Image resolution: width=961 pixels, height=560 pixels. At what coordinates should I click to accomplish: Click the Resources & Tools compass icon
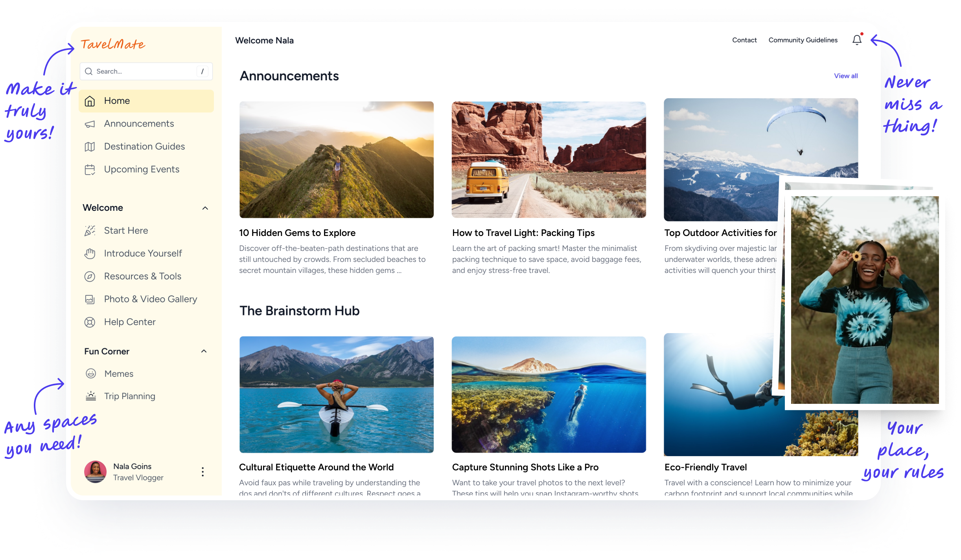point(90,276)
